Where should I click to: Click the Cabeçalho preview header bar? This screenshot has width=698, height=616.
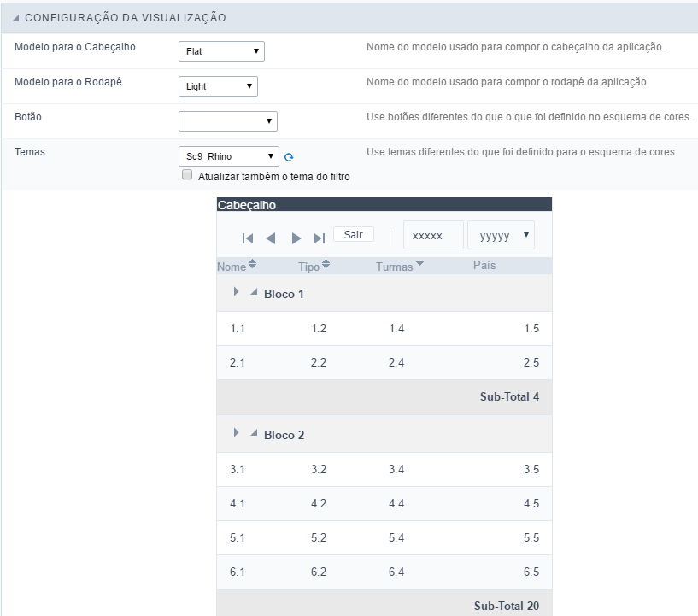coord(384,204)
